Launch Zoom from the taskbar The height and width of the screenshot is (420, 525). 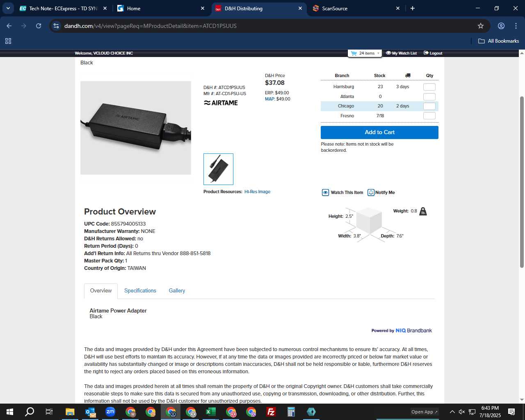(110, 412)
